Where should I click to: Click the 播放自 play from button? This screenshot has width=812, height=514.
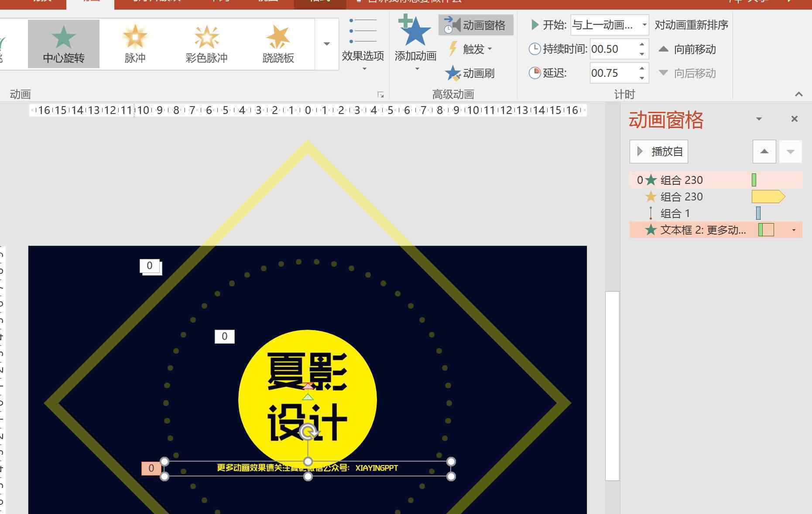point(659,152)
